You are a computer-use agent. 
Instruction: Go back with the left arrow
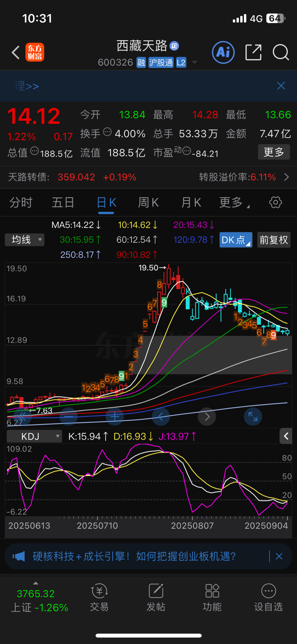pyautogui.click(x=15, y=53)
